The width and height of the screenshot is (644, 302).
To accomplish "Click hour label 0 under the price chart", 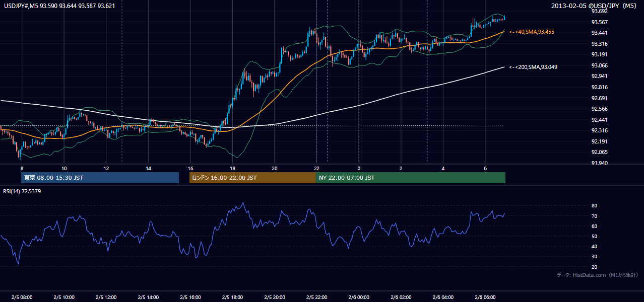I will coord(359,168).
